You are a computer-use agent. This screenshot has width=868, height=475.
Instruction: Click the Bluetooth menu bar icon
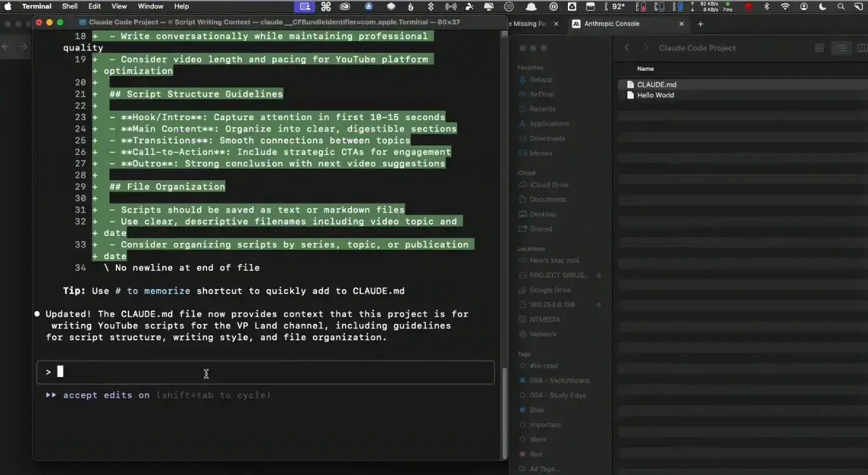766,6
